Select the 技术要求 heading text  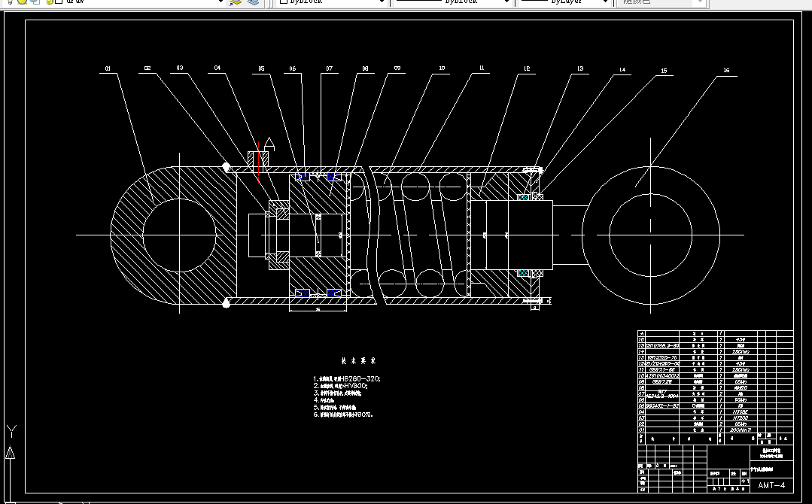358,360
